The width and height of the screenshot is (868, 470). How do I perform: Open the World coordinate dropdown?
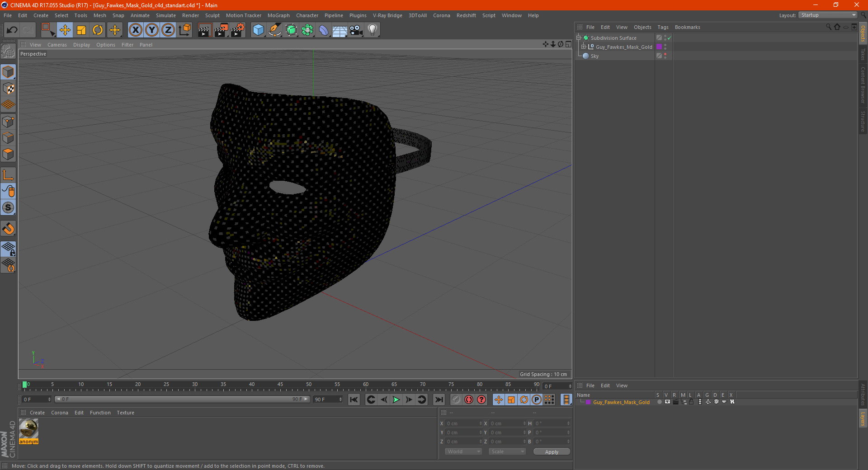point(464,451)
